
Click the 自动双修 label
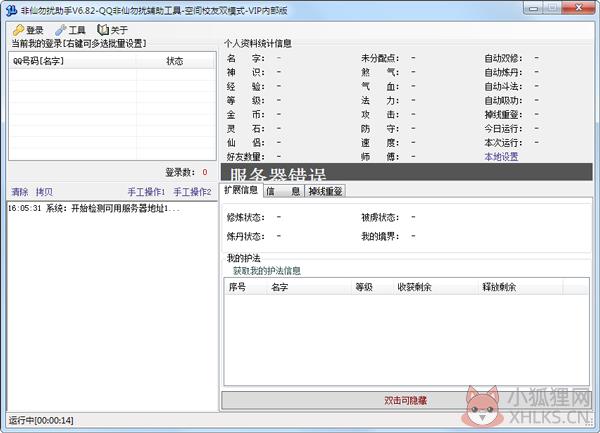point(503,58)
